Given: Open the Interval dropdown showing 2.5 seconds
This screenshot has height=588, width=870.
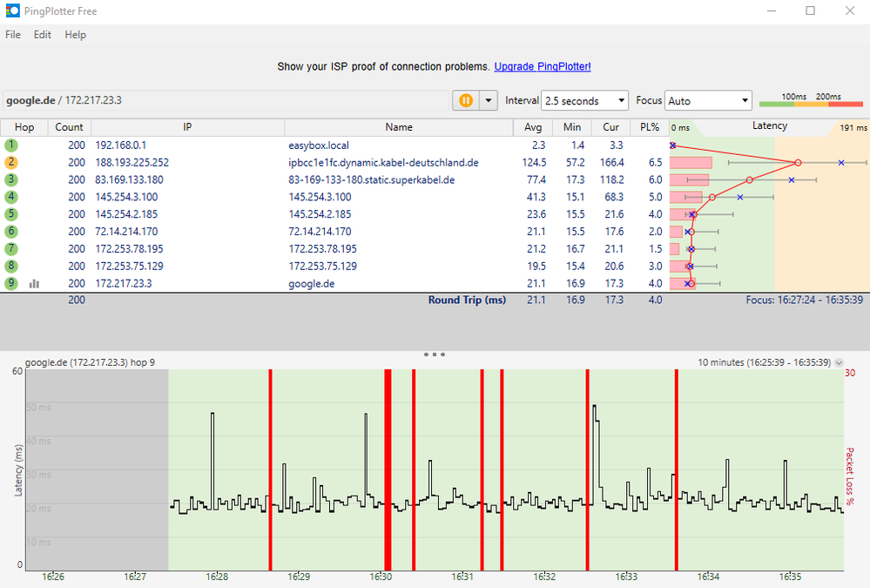Looking at the screenshot, I should pyautogui.click(x=584, y=100).
